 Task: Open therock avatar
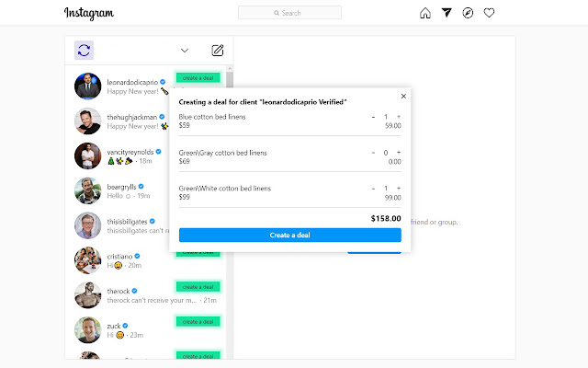tap(88, 295)
